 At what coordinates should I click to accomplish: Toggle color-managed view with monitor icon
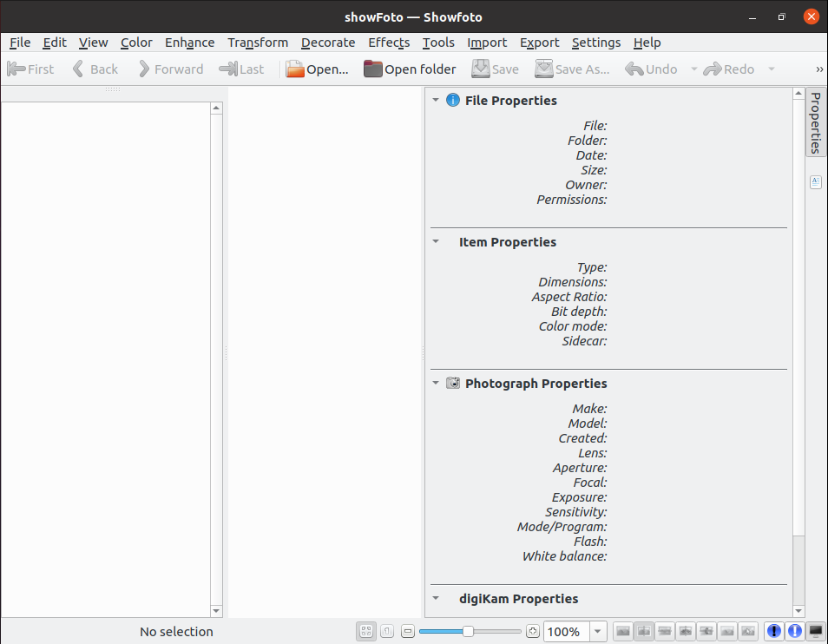pos(814,631)
